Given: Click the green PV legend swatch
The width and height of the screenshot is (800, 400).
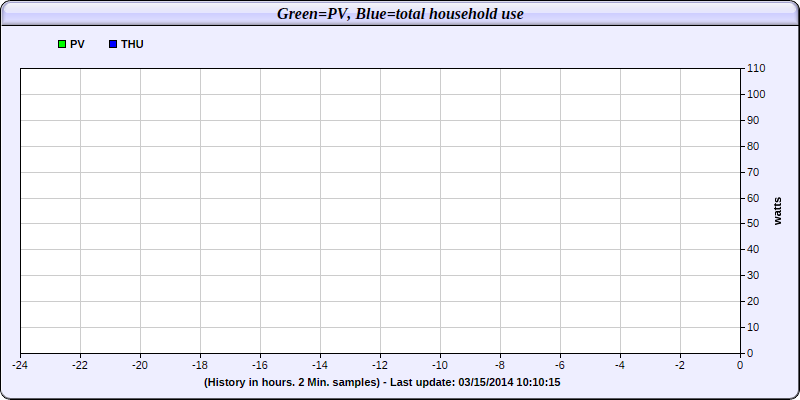Looking at the screenshot, I should click(62, 44).
